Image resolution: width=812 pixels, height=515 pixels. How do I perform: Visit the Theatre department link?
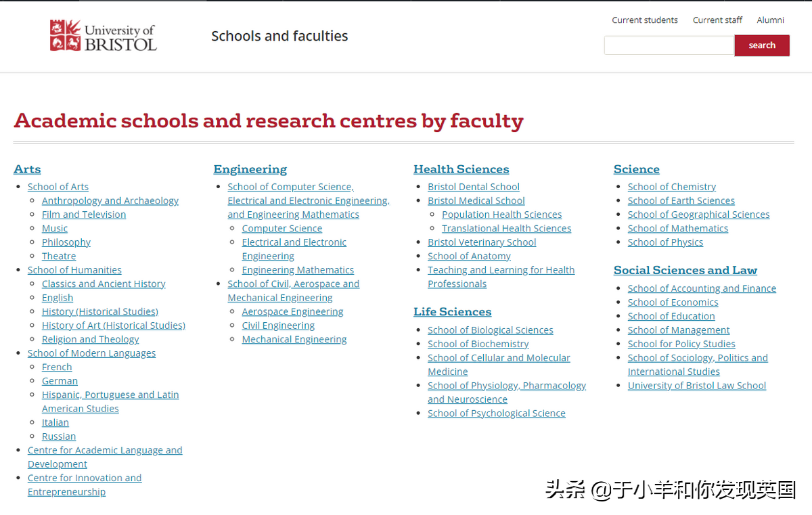coord(59,256)
